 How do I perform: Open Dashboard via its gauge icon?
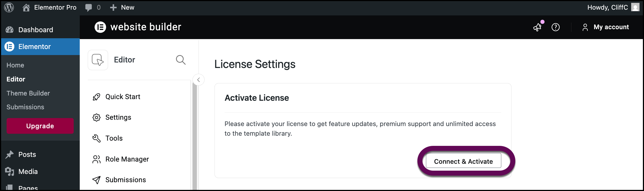tap(9, 29)
